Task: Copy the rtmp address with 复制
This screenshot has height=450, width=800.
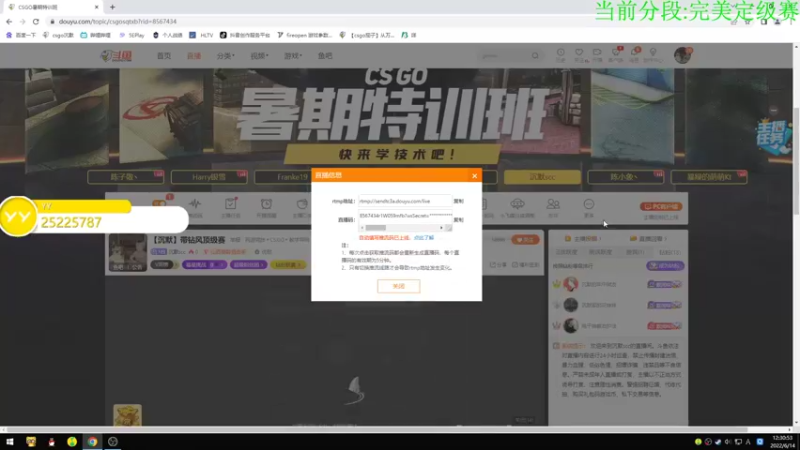Action: [459, 201]
